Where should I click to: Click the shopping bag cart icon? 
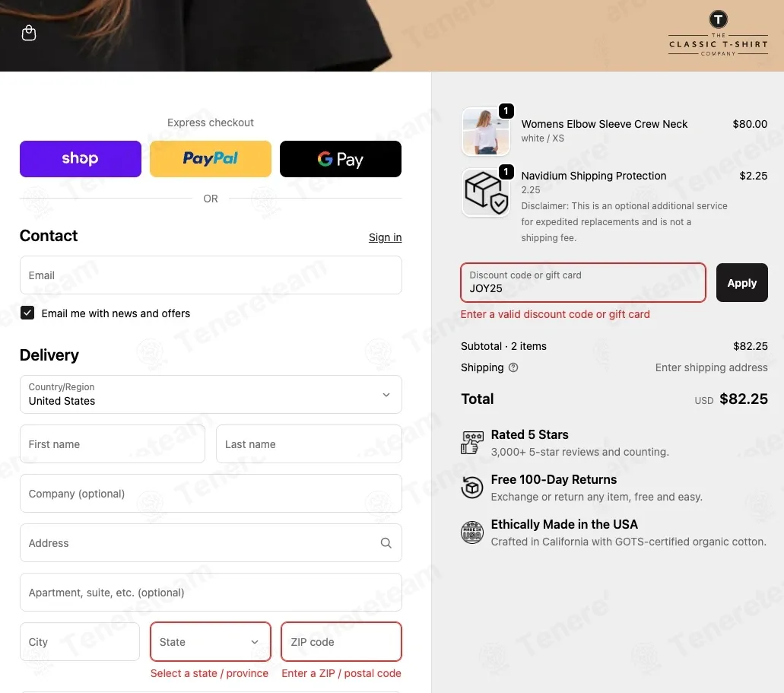point(29,33)
